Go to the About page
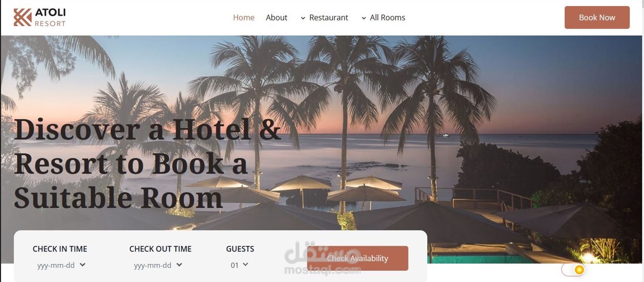 coord(277,17)
